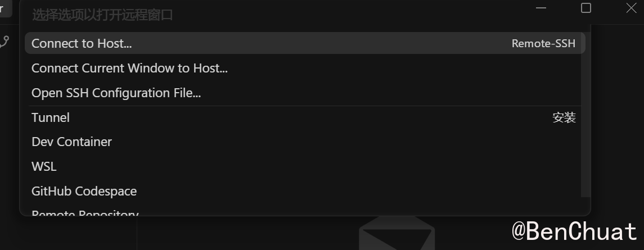The width and height of the screenshot is (644, 250).
Task: Click the 安装 install label beside Tunnel
Action: coord(564,117)
